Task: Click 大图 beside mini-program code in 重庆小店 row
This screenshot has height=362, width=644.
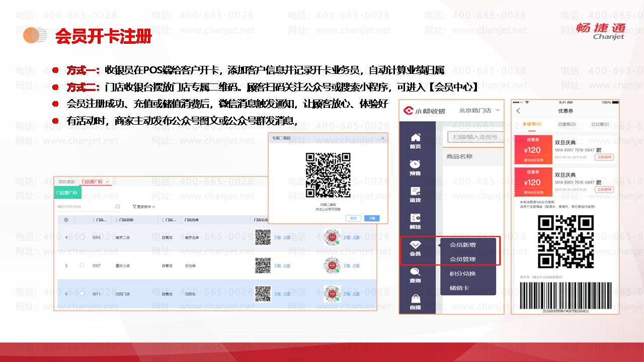Action: pos(356,265)
